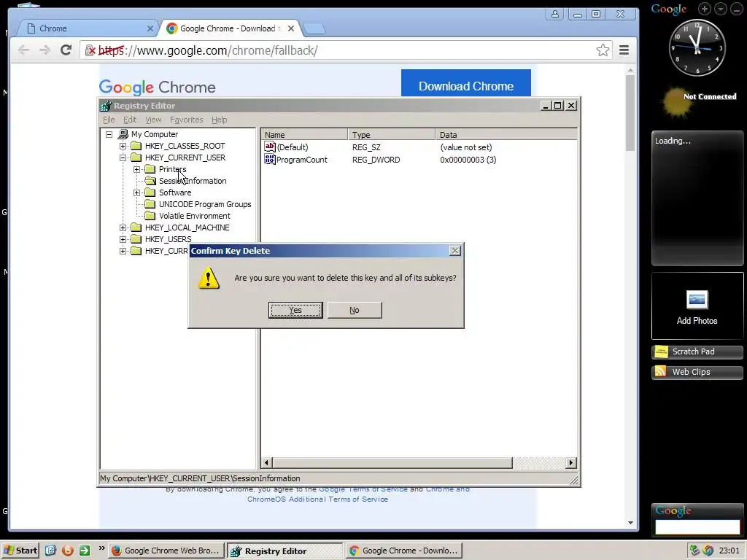Cancel deletion with the No button
Image resolution: width=747 pixels, height=560 pixels.
[355, 310]
